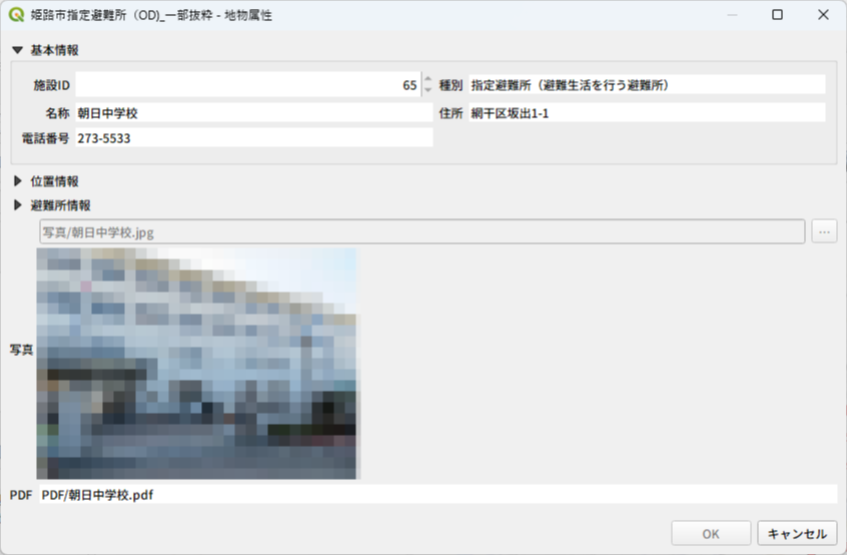Click the school photo preview image
This screenshot has height=555, width=847.
point(197,363)
